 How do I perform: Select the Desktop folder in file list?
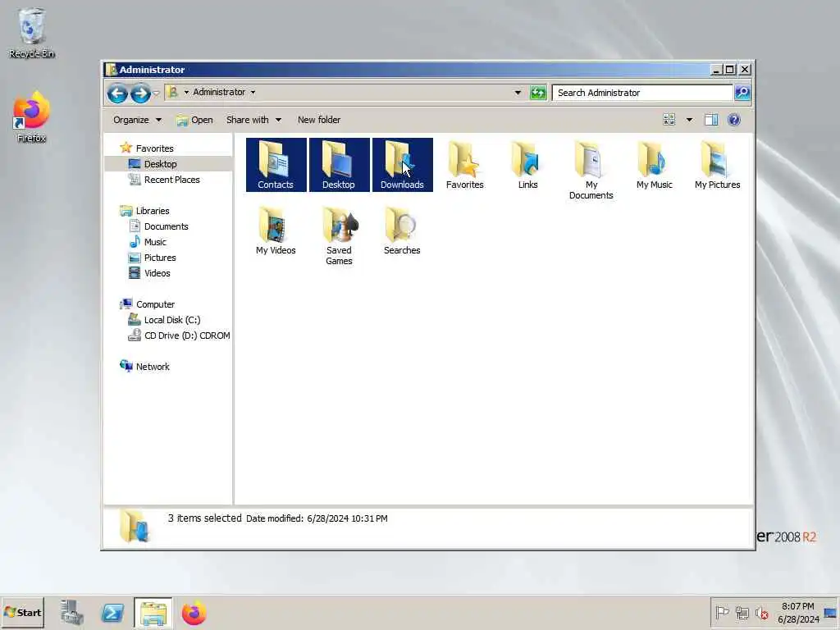[339, 165]
